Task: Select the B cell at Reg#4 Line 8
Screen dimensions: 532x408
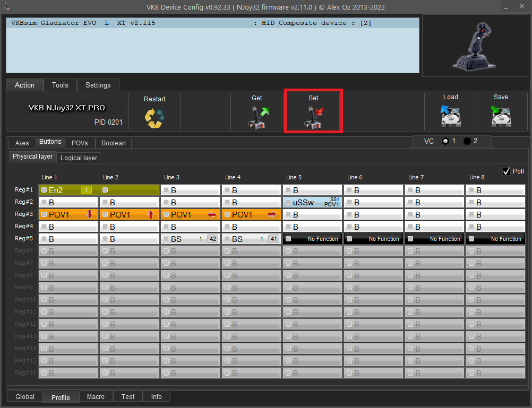Action: 496,227
